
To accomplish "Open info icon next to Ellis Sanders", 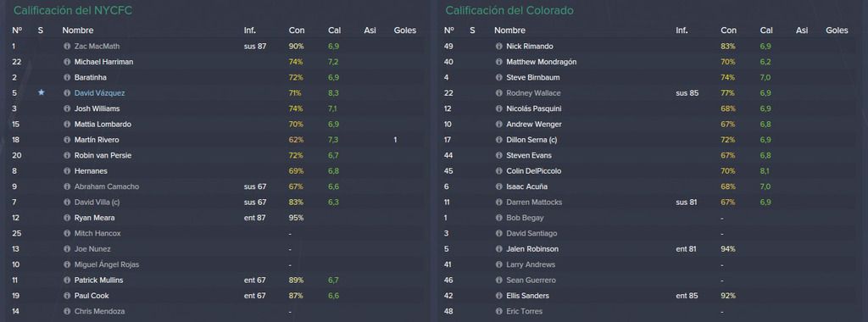I will (x=498, y=296).
